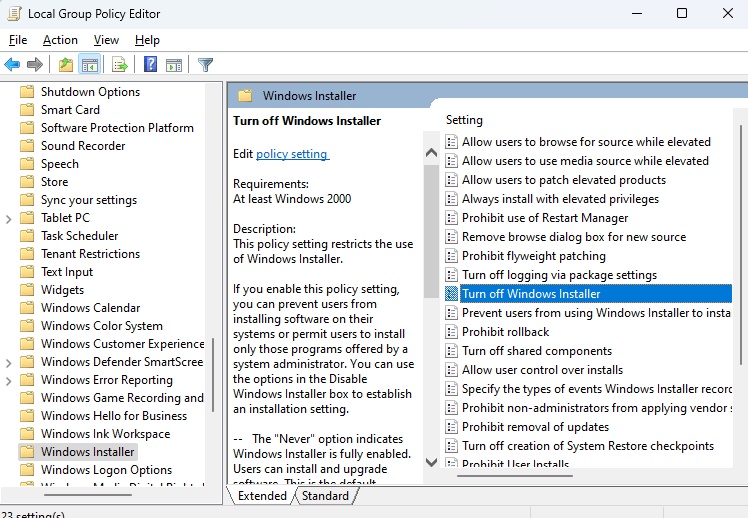Image resolution: width=748 pixels, height=518 pixels.
Task: Click description pane scroll up arrow
Action: 431,153
